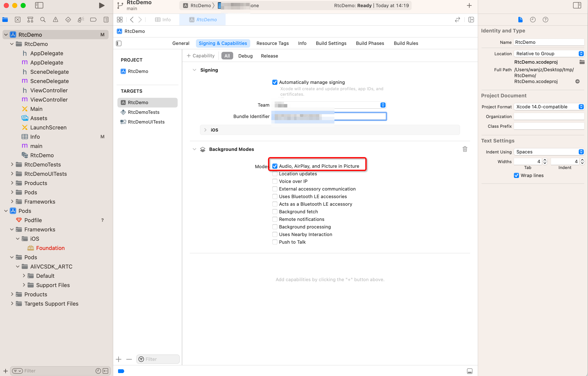Open the Project Format dropdown
Viewport: 588px width, 376px height.
click(x=549, y=107)
